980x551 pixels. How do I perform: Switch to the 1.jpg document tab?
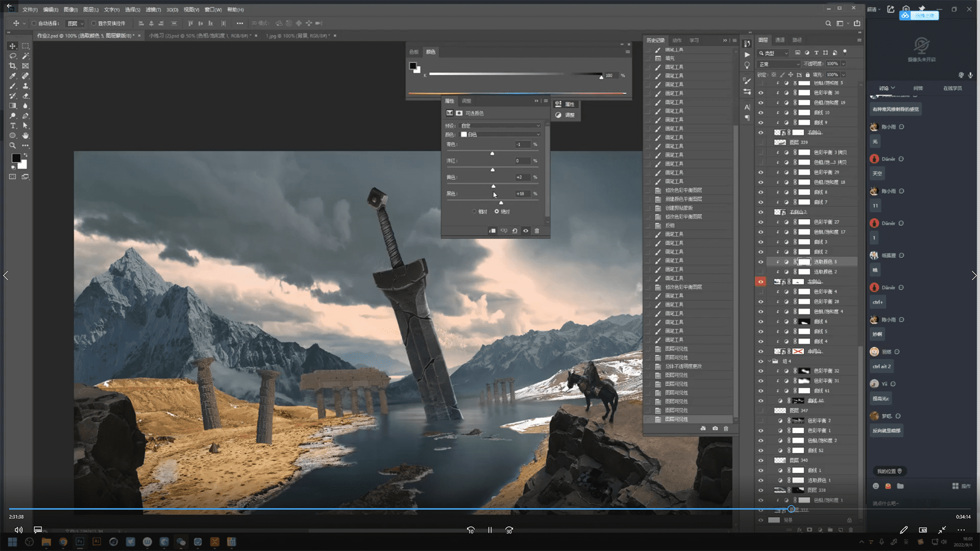[298, 36]
